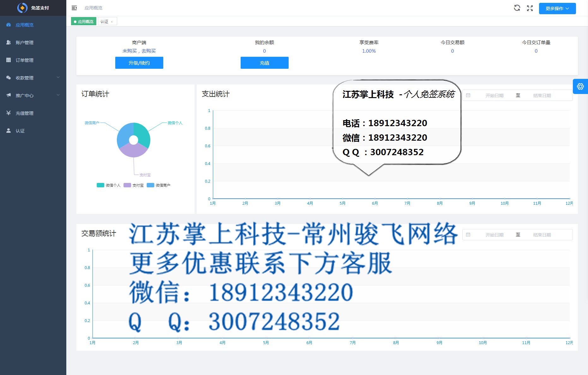The image size is (588, 375).
Task: Switch to the 应用概览 tab
Action: pyautogui.click(x=84, y=21)
